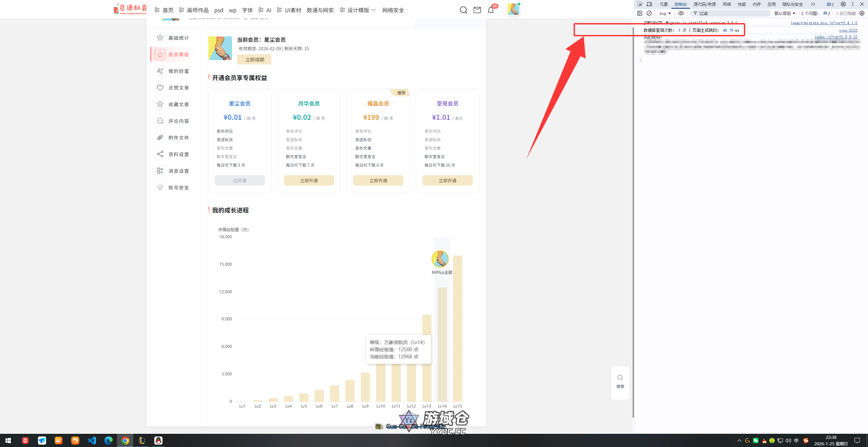Screen dimensions: 868x447
Task: Open the site search magnifier icon
Action: 463,10
